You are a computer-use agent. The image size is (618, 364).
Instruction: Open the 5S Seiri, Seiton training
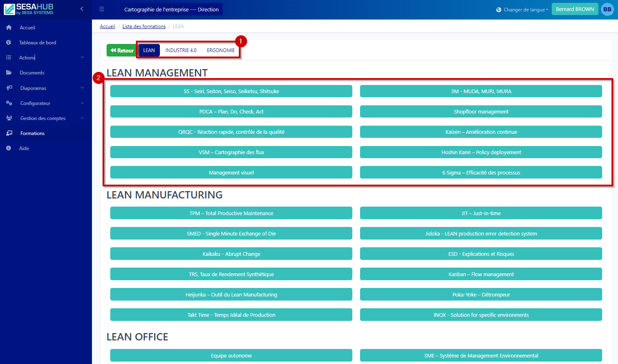[231, 92]
